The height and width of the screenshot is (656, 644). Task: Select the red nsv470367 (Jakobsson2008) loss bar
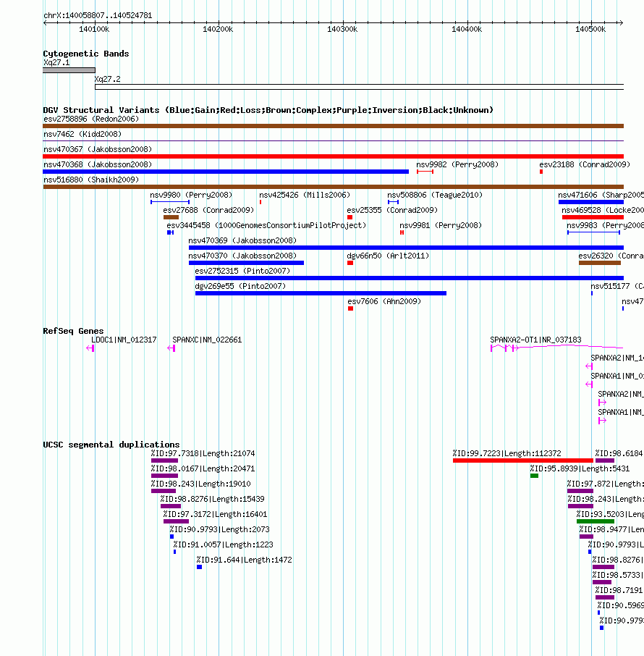[334, 156]
